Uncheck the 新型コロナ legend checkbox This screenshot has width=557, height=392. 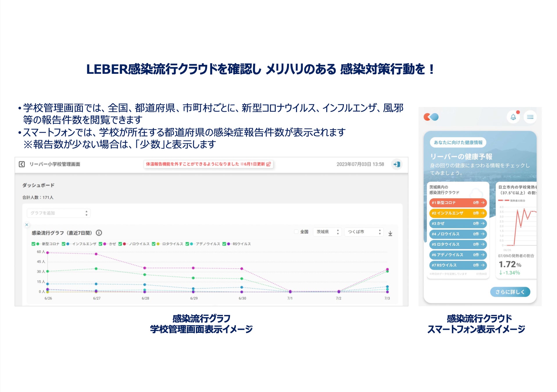click(33, 244)
